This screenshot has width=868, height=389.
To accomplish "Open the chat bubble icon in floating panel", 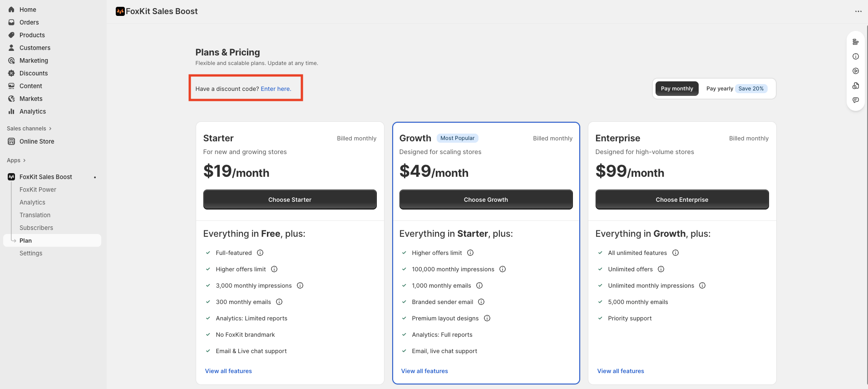I will pos(856,100).
